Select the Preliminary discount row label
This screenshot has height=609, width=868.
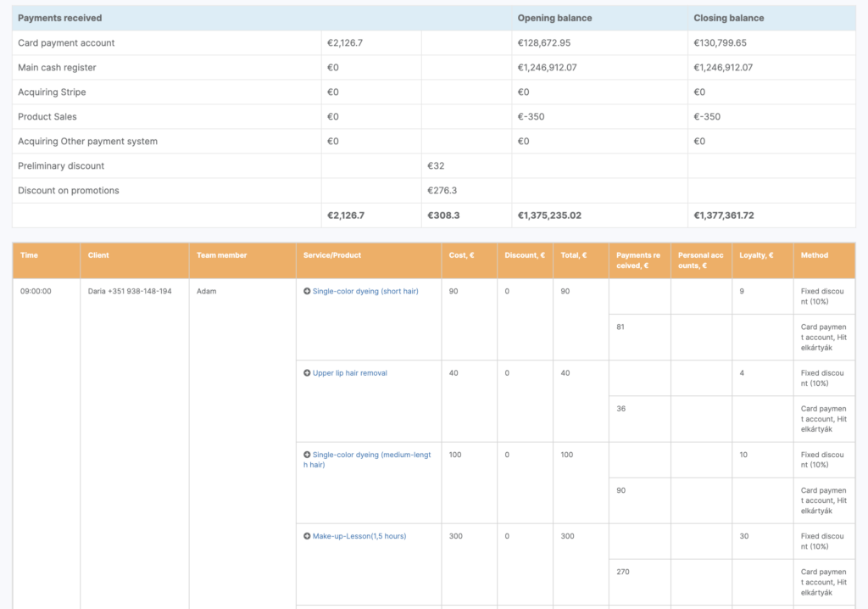(x=61, y=165)
